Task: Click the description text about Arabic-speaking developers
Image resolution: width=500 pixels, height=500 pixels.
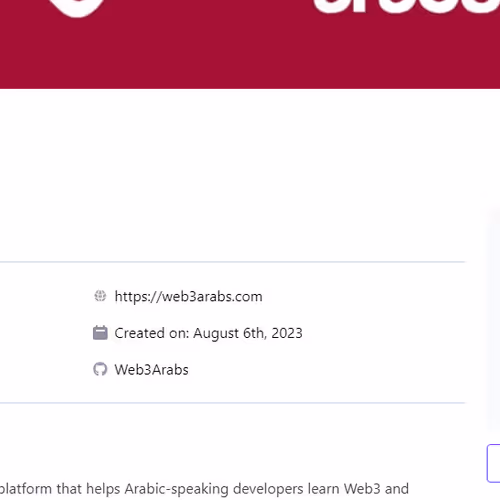Action: pos(204,489)
